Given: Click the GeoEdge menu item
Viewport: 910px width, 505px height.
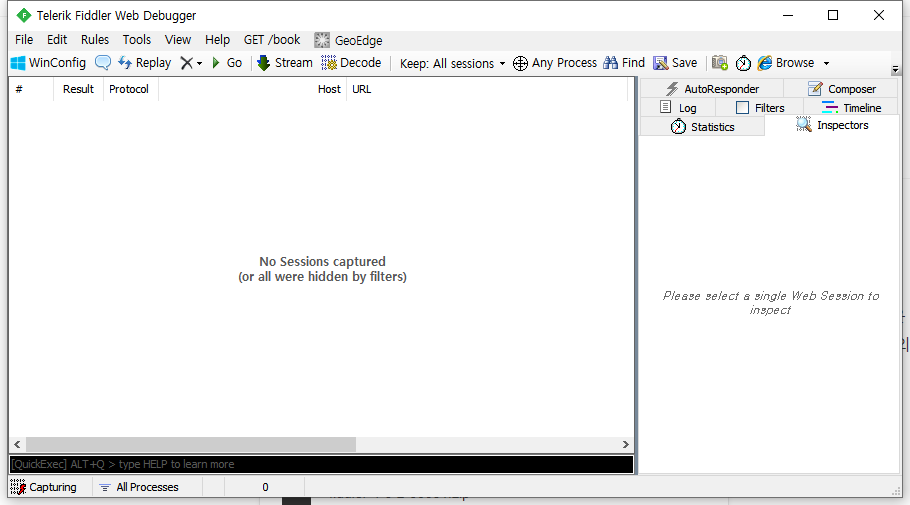Looking at the screenshot, I should pyautogui.click(x=348, y=40).
